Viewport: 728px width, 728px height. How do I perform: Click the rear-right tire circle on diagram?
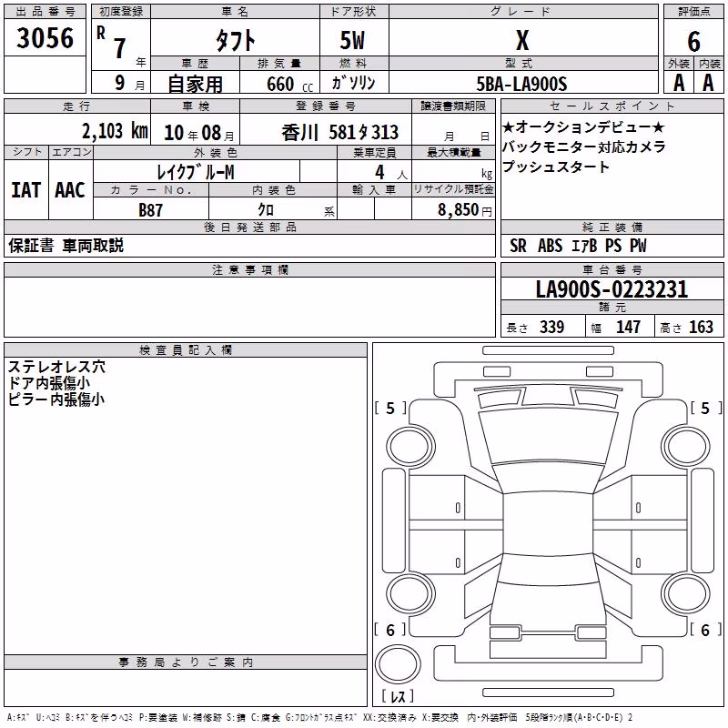click(x=686, y=594)
